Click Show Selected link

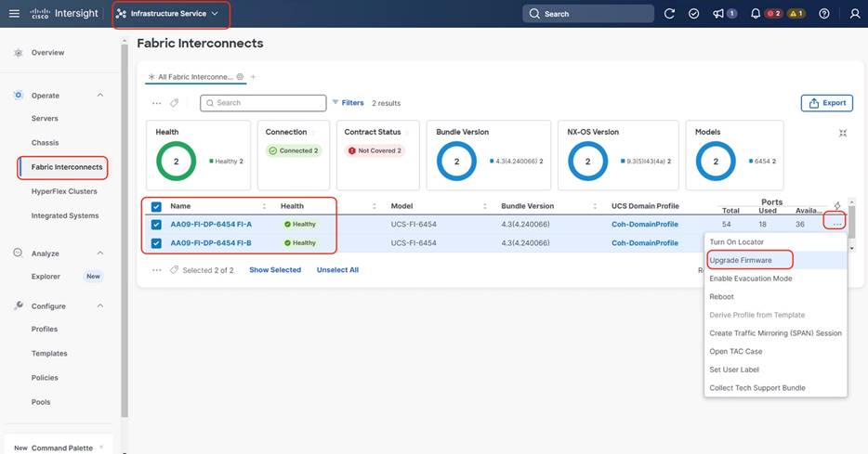[x=275, y=270]
